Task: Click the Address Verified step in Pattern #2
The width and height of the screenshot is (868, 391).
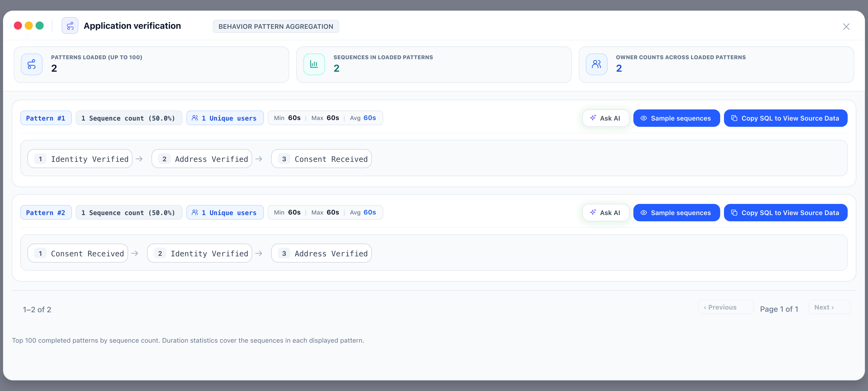Action: point(321,253)
